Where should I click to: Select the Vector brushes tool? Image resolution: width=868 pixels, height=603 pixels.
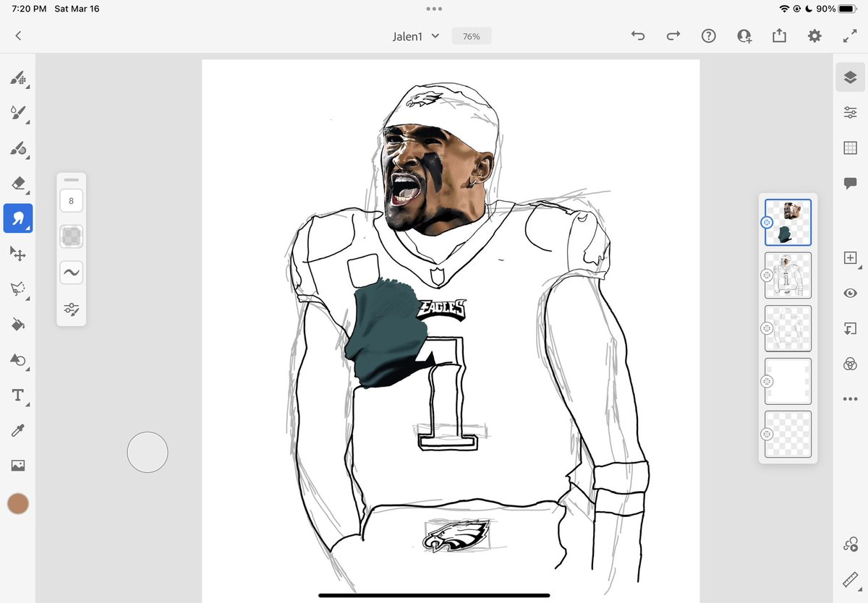[18, 147]
